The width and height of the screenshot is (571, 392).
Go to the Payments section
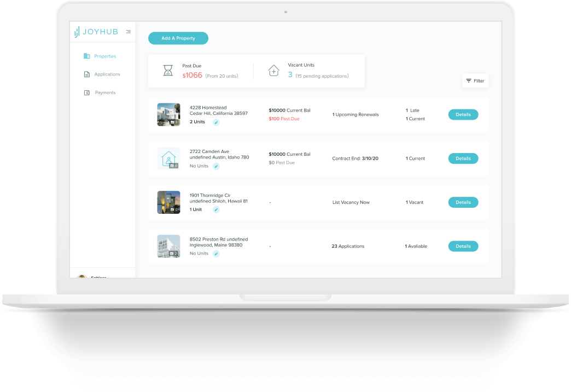pos(105,93)
